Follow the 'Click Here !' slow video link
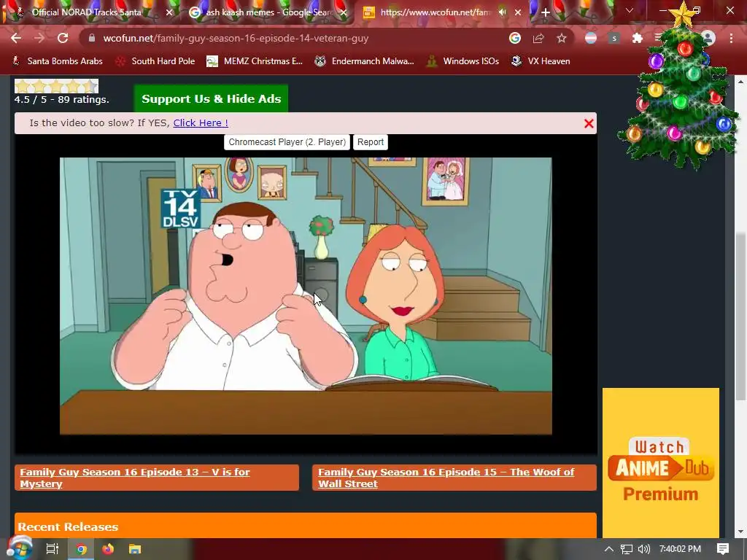Image resolution: width=747 pixels, height=560 pixels. click(x=201, y=122)
